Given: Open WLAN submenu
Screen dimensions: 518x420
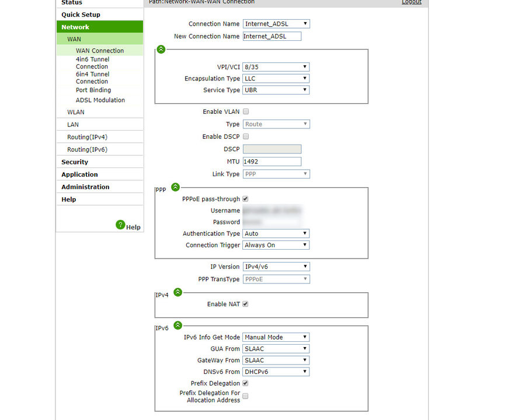Looking at the screenshot, I should pyautogui.click(x=100, y=112).
